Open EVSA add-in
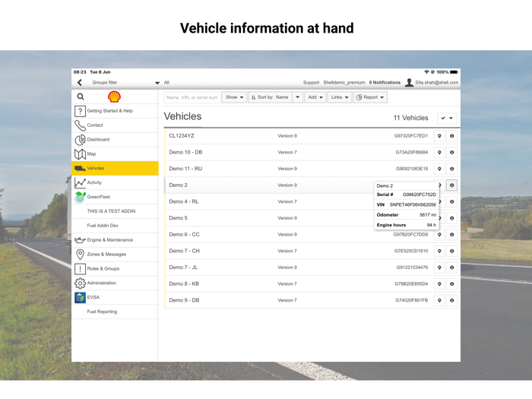 click(x=115, y=297)
